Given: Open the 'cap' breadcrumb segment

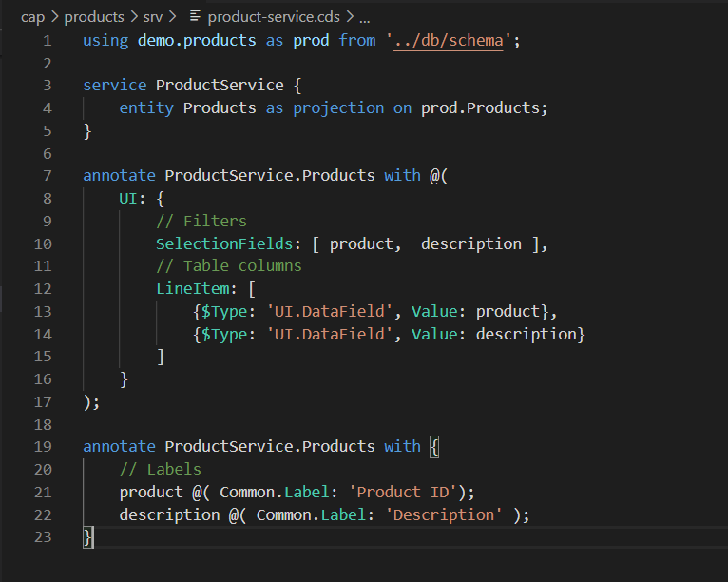Looking at the screenshot, I should pyautogui.click(x=32, y=17).
